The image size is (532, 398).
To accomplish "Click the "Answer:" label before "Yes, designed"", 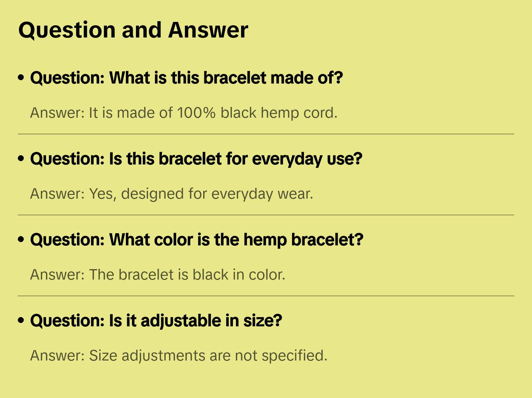I will [x=58, y=194].
